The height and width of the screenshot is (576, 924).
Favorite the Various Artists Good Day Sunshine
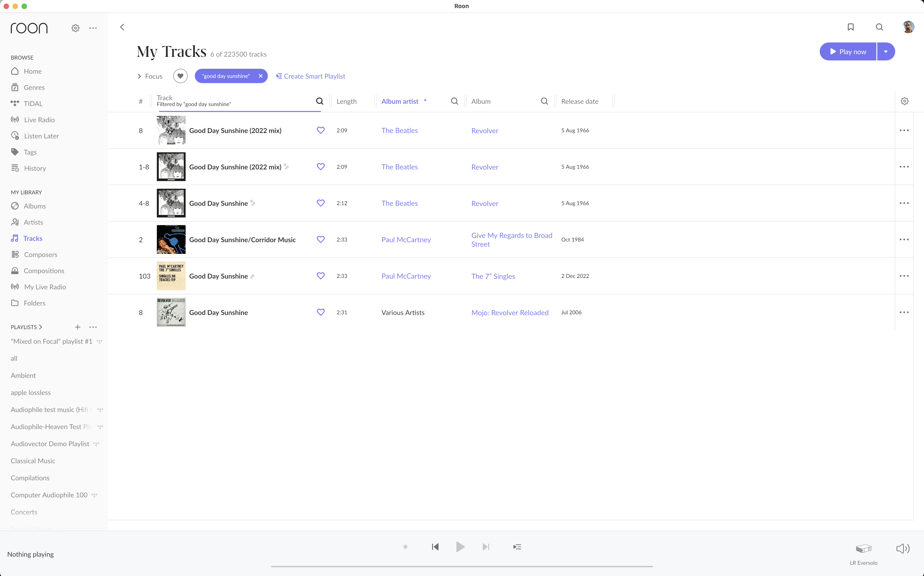click(x=321, y=312)
